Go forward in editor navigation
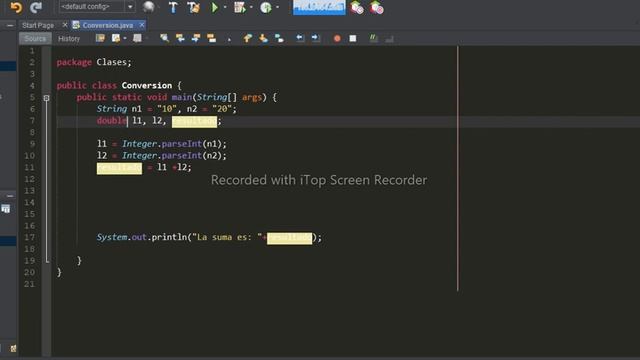Screen dimensions: 640x360 pyautogui.click(x=138, y=38)
